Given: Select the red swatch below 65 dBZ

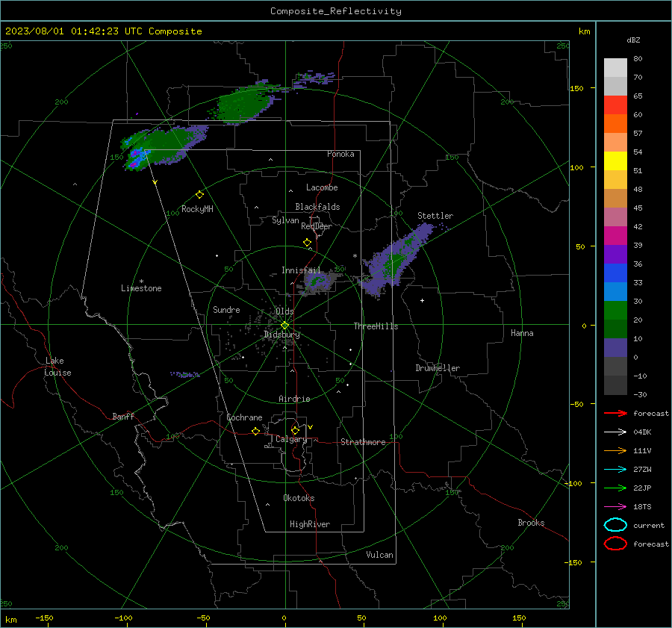Looking at the screenshot, I should coord(615,105).
